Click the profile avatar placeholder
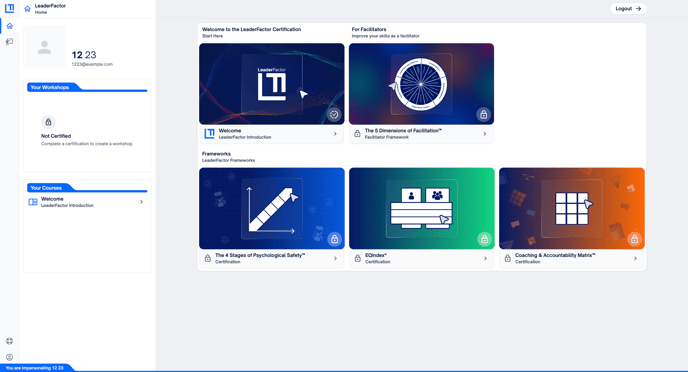This screenshot has height=372, width=688. click(44, 47)
